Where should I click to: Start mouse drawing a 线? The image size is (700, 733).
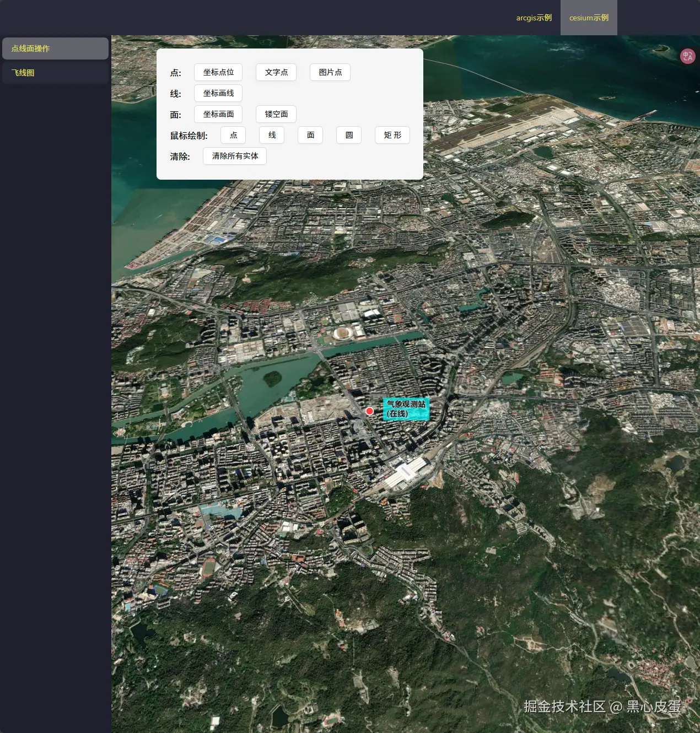click(272, 135)
